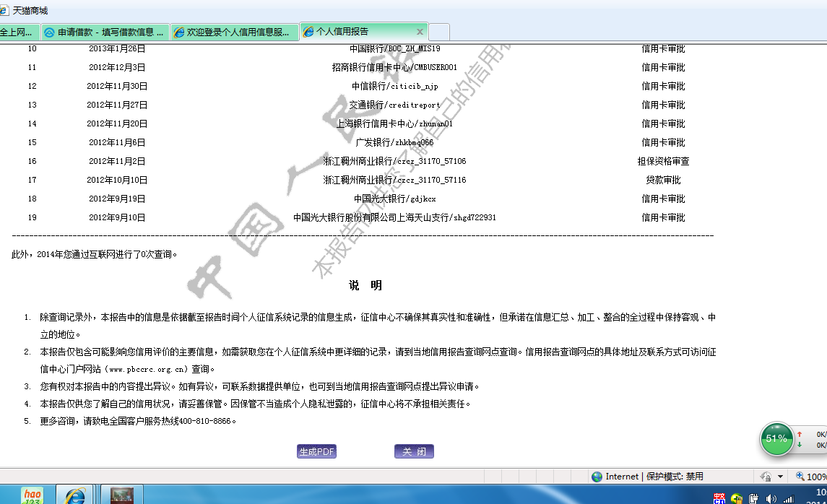This screenshot has width=827, height=504.
Task: Switch to the 欢迎登录个人信用信息服务 tab
Action: 235,32
